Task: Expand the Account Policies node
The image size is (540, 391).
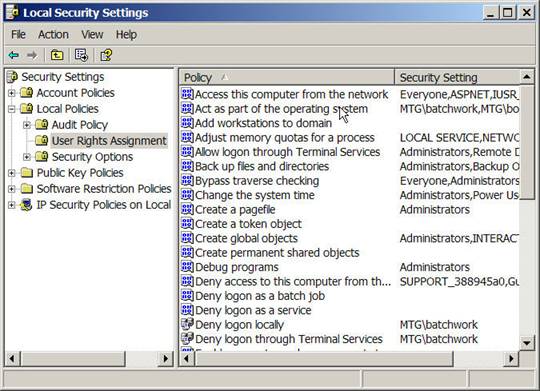Action: pos(12,93)
